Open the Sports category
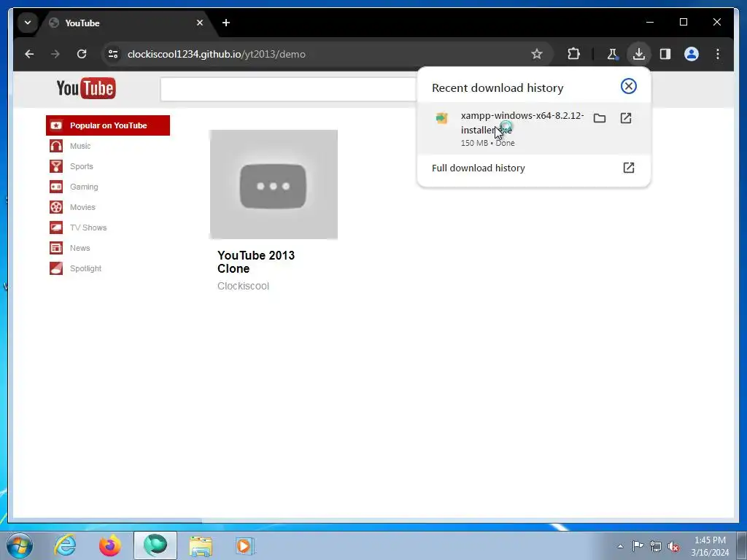Screen dimensions: 747x560 pos(82,166)
